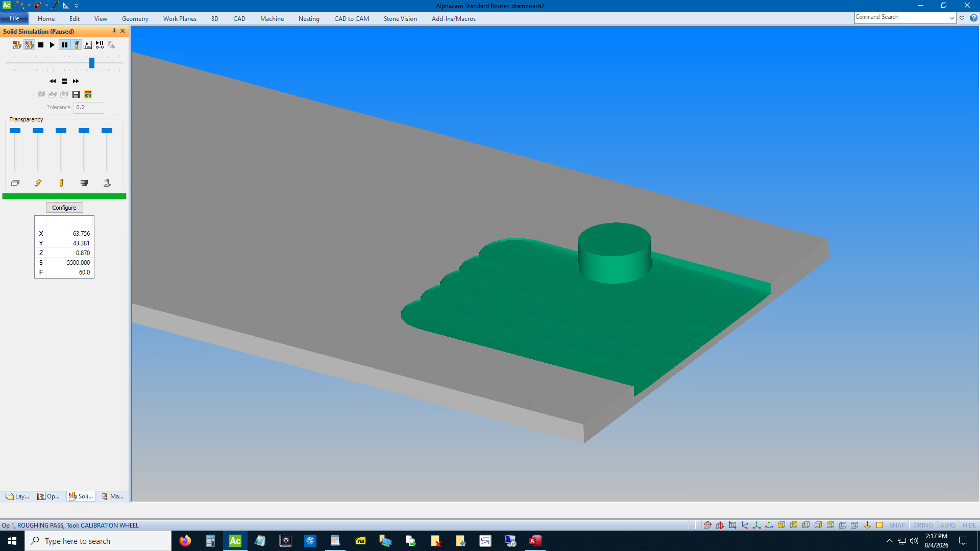
Task: Click the filled yellow square status icon
Action: click(x=879, y=525)
